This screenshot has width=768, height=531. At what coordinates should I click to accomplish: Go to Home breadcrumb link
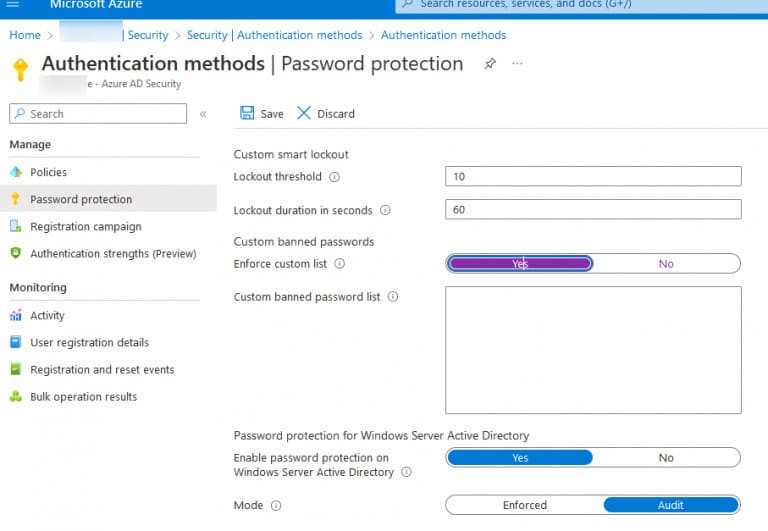(x=25, y=35)
